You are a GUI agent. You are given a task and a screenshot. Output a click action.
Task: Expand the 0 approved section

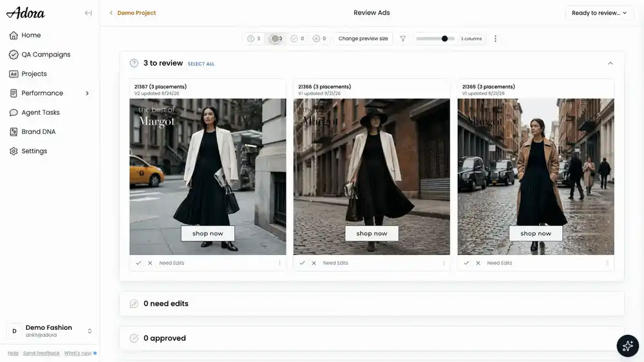[372, 338]
